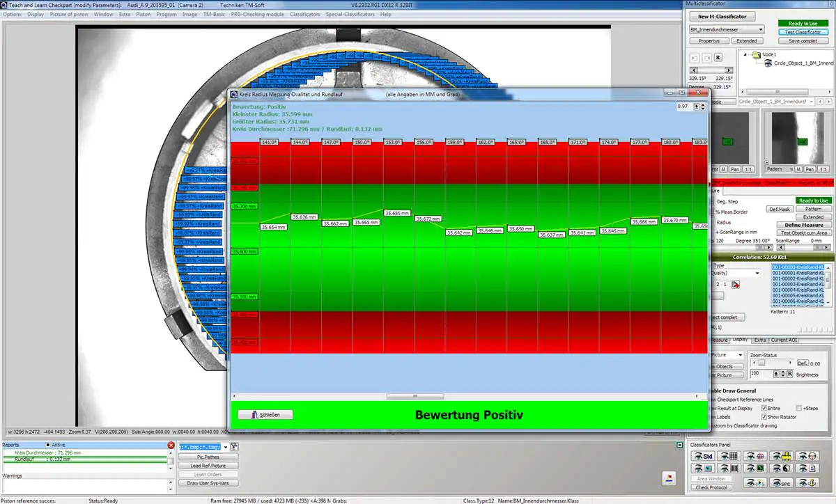Click the Pic.Pathes button
The height and width of the screenshot is (504, 836).
pyautogui.click(x=208, y=457)
